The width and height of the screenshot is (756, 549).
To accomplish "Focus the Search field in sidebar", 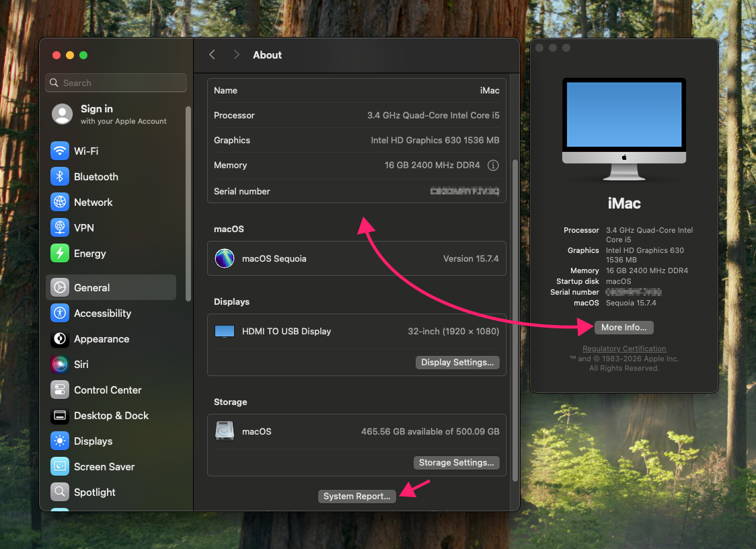I will 116,83.
